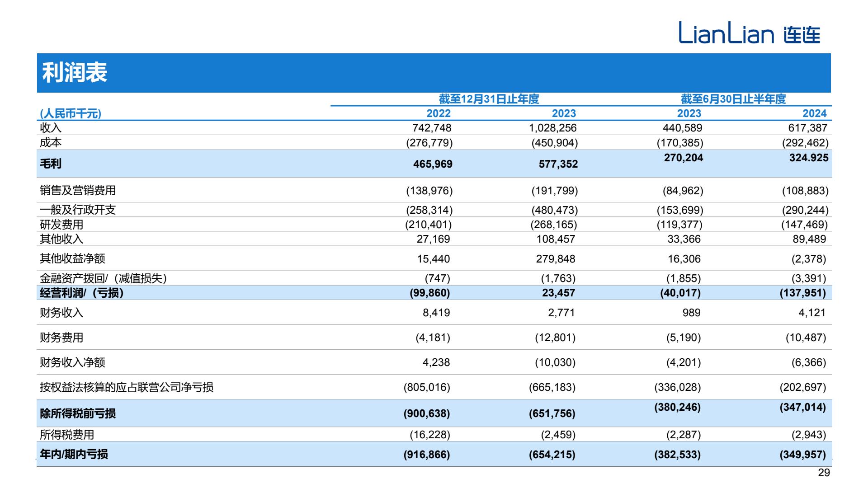Select the 财务收入 row label
The height and width of the screenshot is (488, 868).
pyautogui.click(x=61, y=312)
